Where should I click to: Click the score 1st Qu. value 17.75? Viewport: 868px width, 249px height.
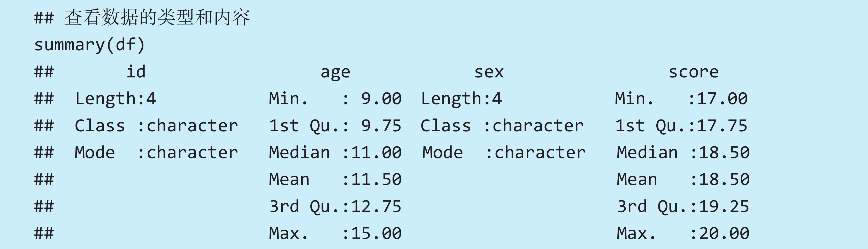point(722,125)
